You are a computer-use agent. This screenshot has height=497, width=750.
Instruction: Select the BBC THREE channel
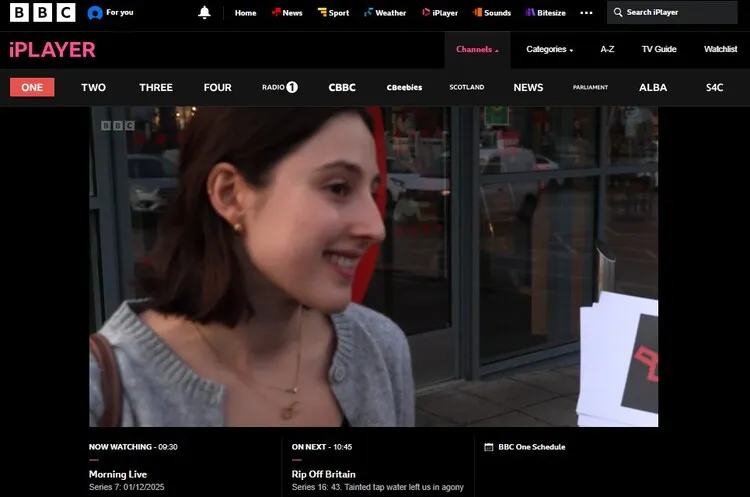coord(156,88)
